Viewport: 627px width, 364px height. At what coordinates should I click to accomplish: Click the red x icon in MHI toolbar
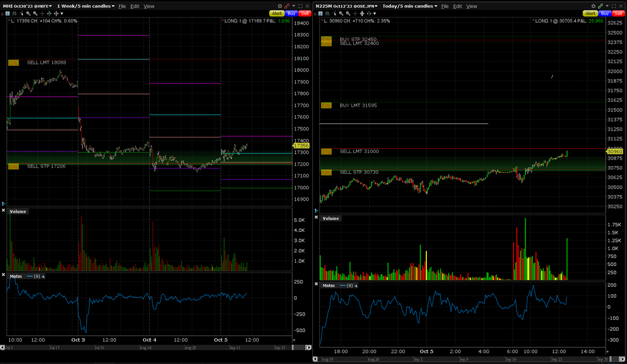[x=2, y=14]
